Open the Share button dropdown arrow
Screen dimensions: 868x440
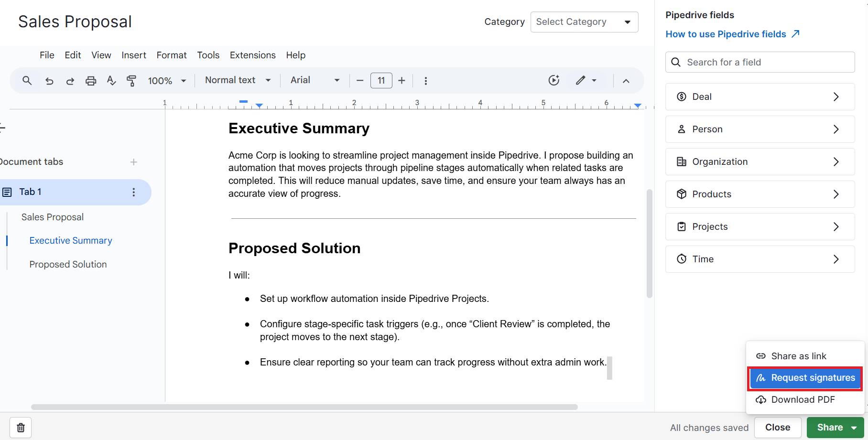pyautogui.click(x=854, y=428)
